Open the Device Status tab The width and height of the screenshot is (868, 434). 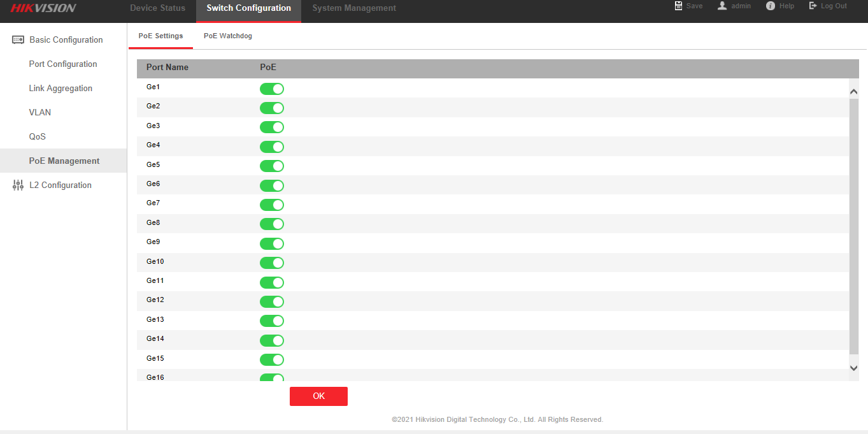point(157,8)
